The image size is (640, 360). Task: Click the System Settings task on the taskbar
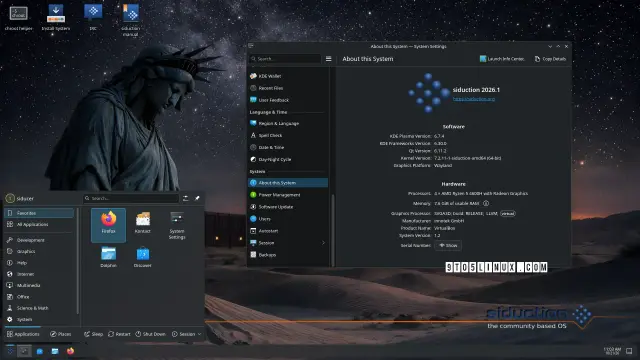tap(24, 351)
